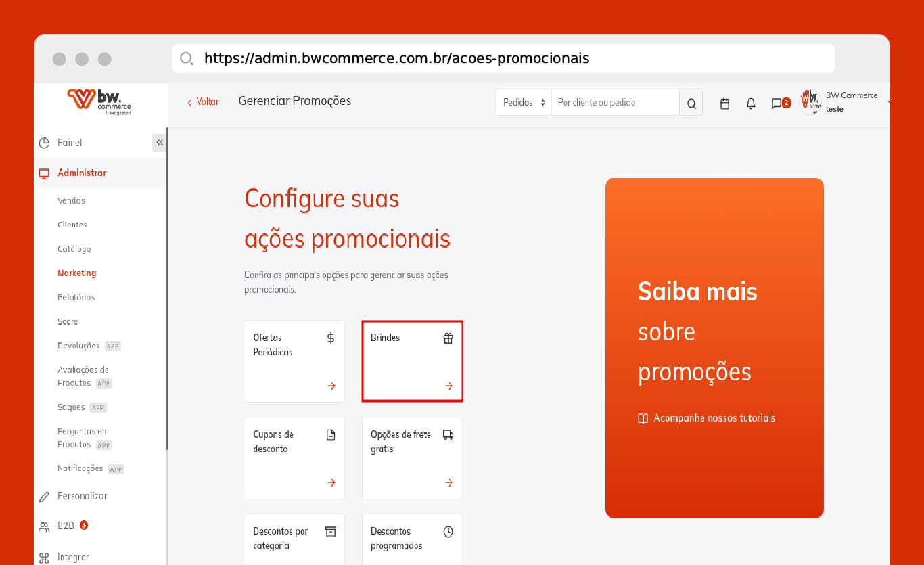Viewport: 924px width, 565px height.
Task: Open chat messages with badge 2
Action: [777, 104]
